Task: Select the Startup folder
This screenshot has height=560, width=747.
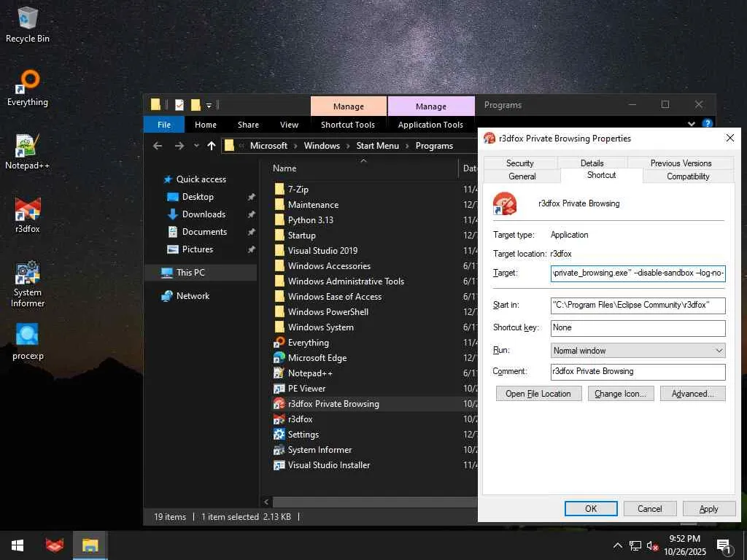Action: pyautogui.click(x=301, y=236)
